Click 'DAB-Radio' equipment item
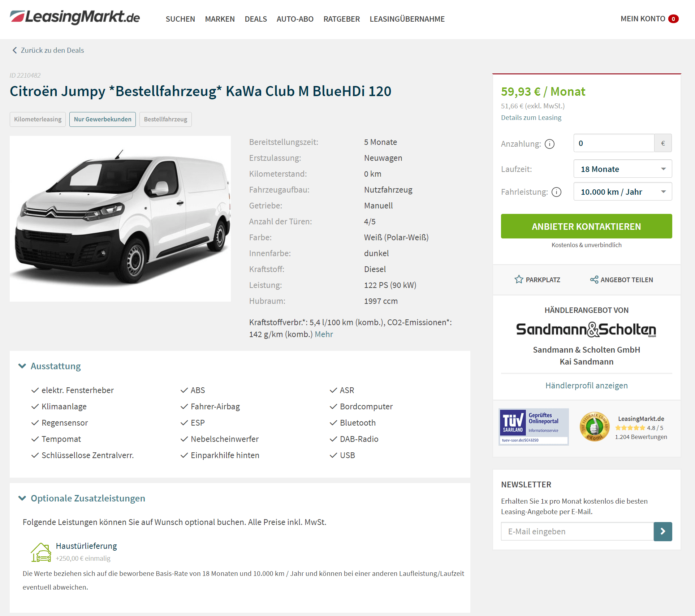695x616 pixels. tap(359, 439)
